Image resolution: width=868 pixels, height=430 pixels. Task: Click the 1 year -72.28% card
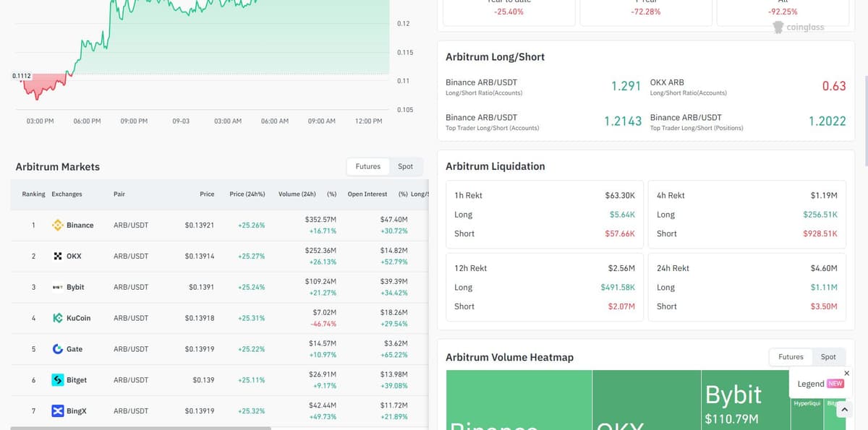(x=645, y=12)
